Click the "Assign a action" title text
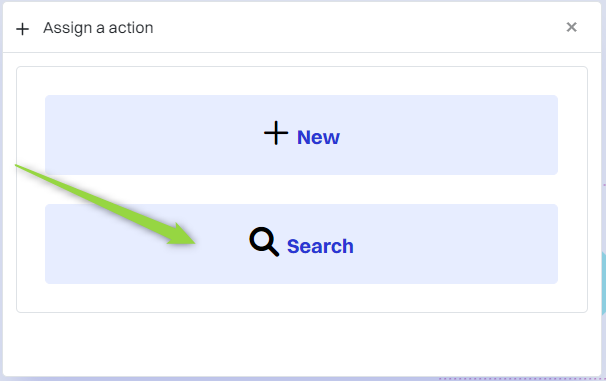Screen dimensions: 606x381 point(98,28)
